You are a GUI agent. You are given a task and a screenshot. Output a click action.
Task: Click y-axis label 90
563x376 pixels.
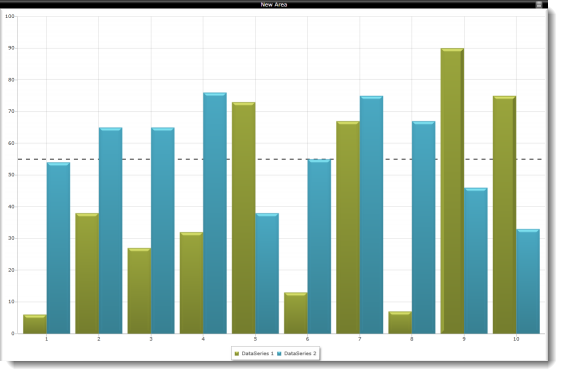click(11, 48)
